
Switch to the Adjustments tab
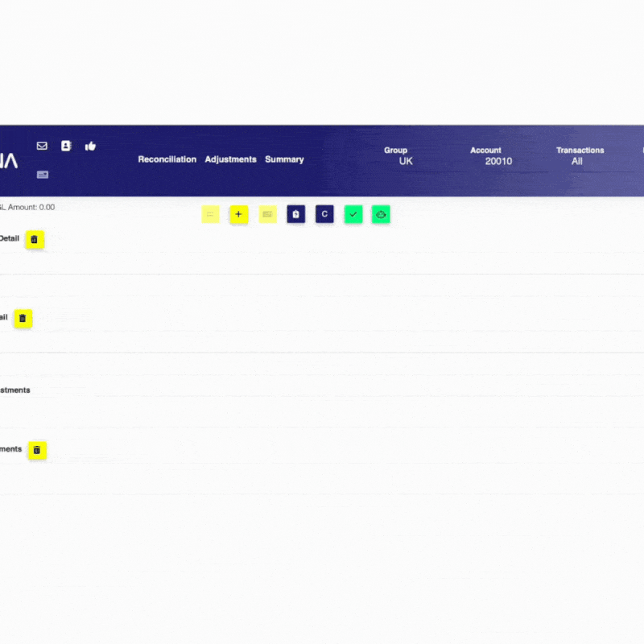[x=230, y=159]
